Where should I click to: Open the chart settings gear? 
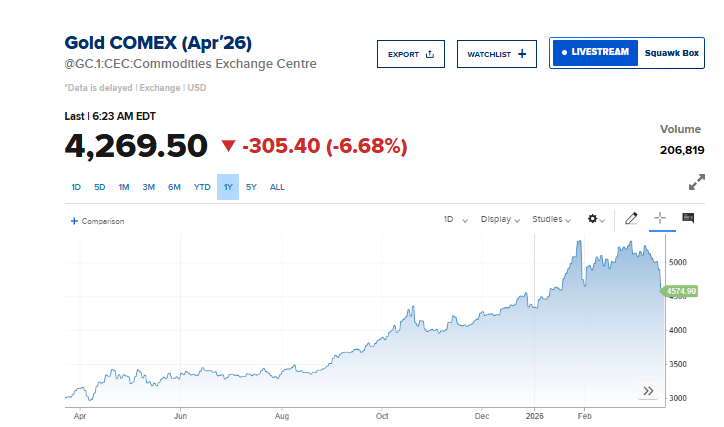(x=595, y=219)
